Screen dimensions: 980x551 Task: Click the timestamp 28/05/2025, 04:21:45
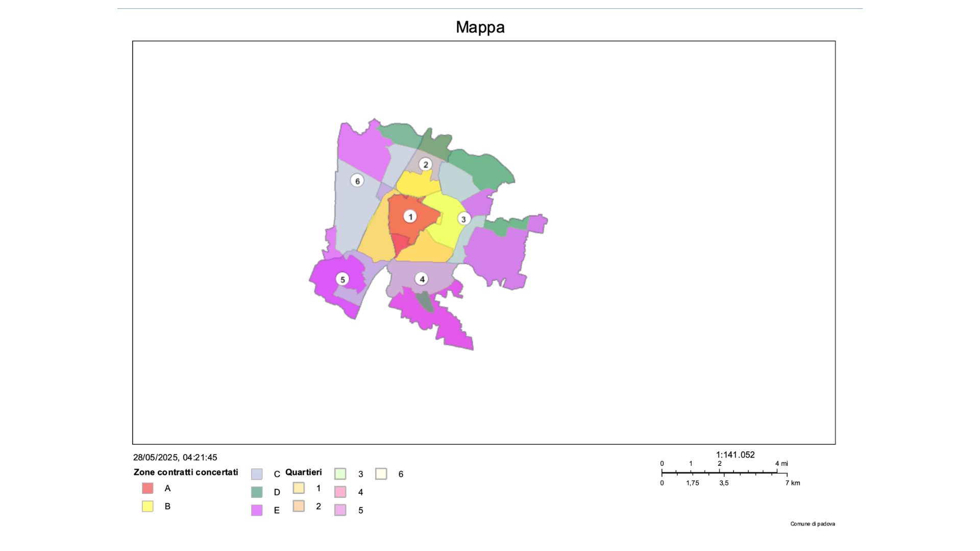[175, 458]
